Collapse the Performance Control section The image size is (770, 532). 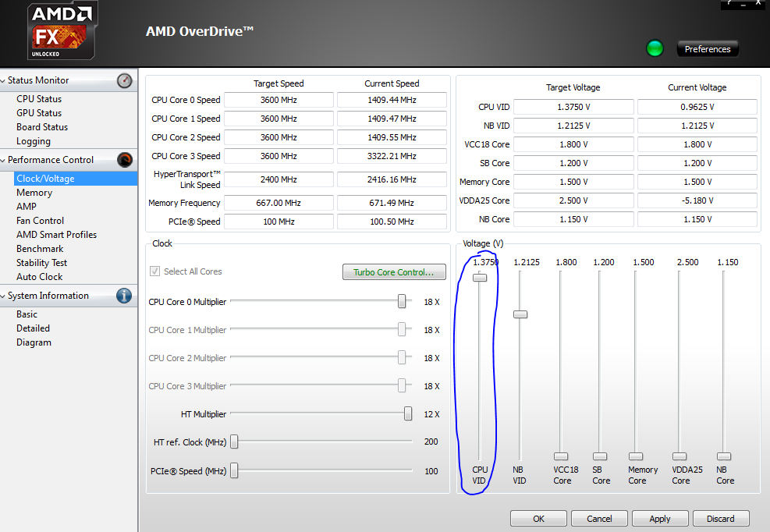(3, 160)
